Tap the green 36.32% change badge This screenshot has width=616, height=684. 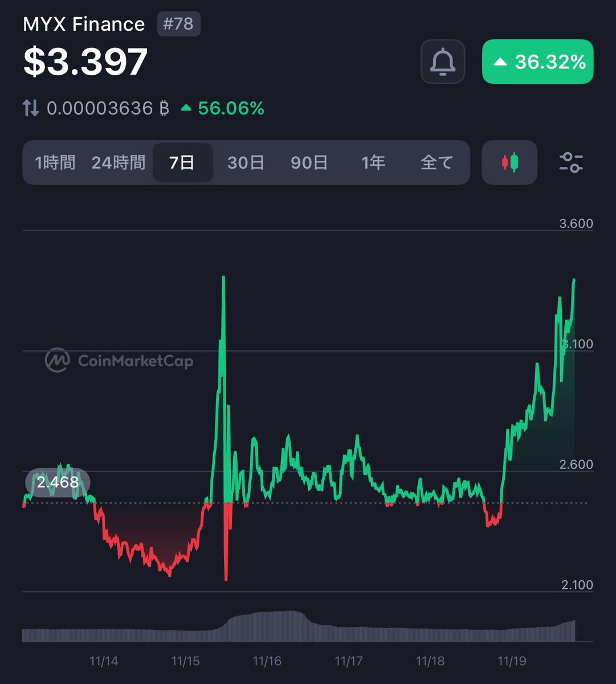point(538,62)
